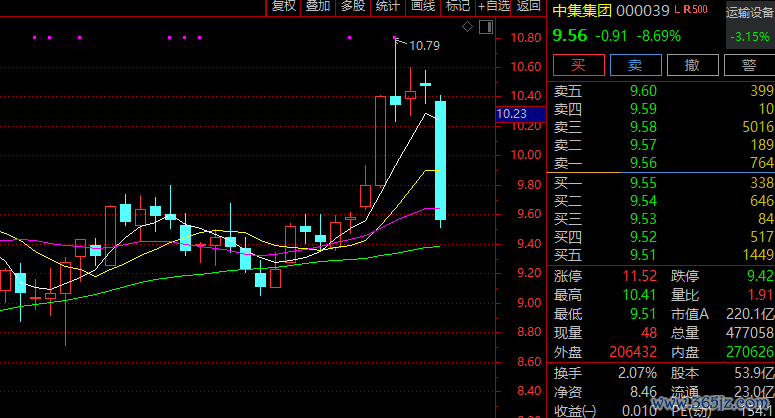
Task: Click 总量 value 477058
Action: (750, 333)
